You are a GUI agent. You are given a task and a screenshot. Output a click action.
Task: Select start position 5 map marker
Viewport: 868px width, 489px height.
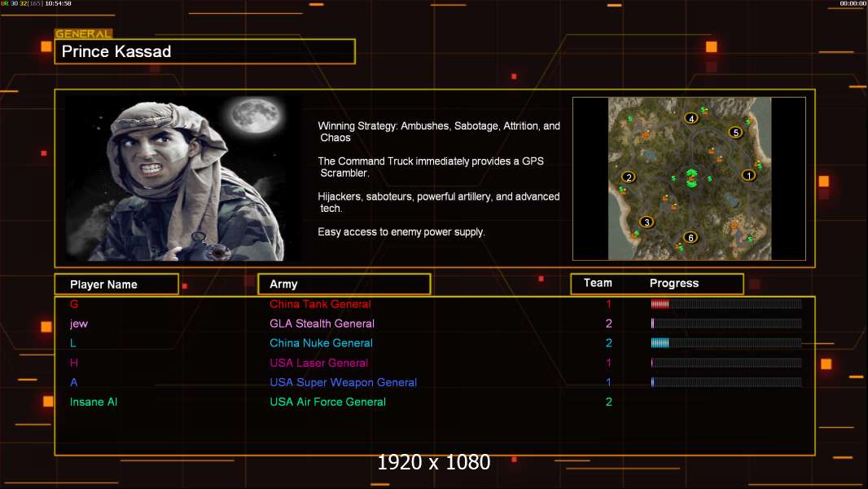735,132
